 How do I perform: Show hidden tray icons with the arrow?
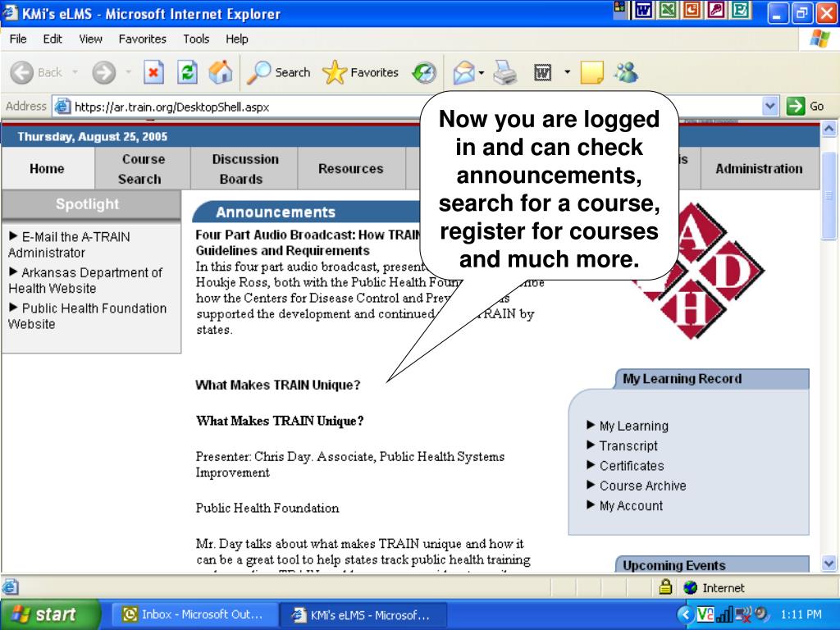click(685, 614)
